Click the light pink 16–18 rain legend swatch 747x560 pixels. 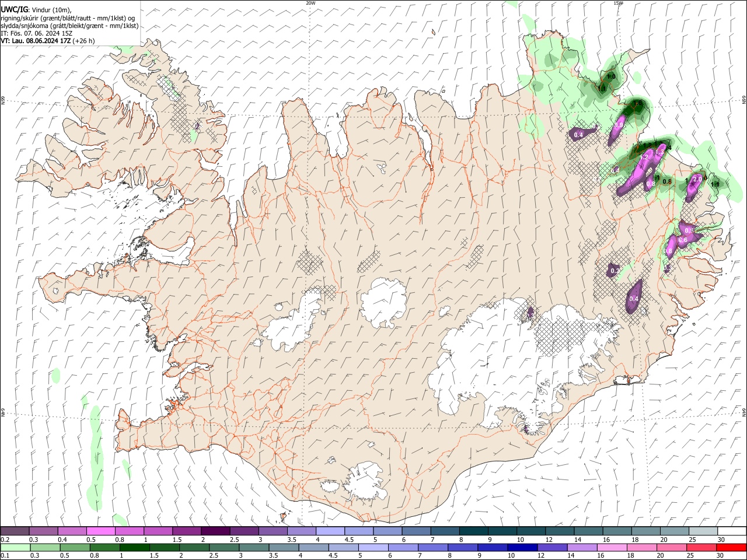(611, 547)
